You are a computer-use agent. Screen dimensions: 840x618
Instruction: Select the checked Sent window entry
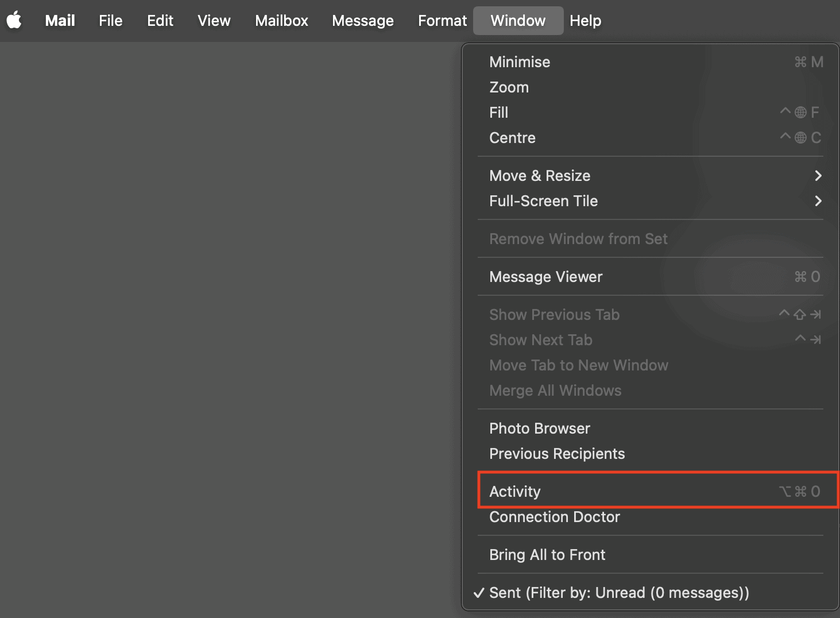tap(619, 593)
